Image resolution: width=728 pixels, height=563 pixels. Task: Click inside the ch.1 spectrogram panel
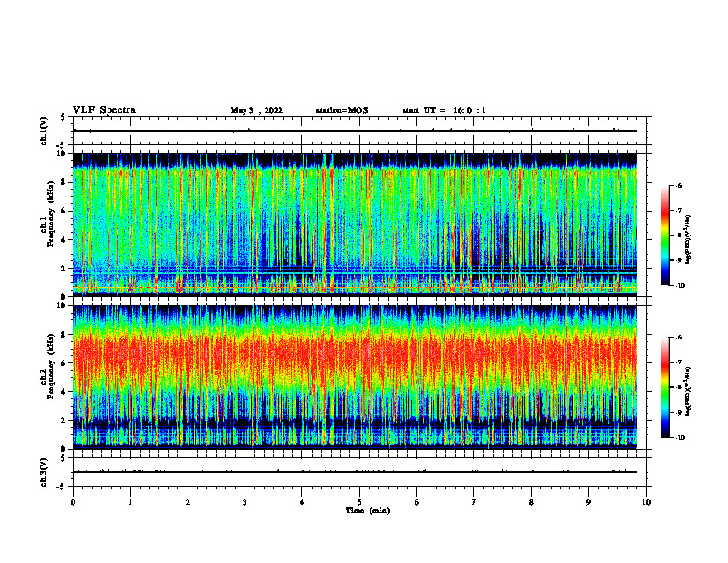click(354, 224)
